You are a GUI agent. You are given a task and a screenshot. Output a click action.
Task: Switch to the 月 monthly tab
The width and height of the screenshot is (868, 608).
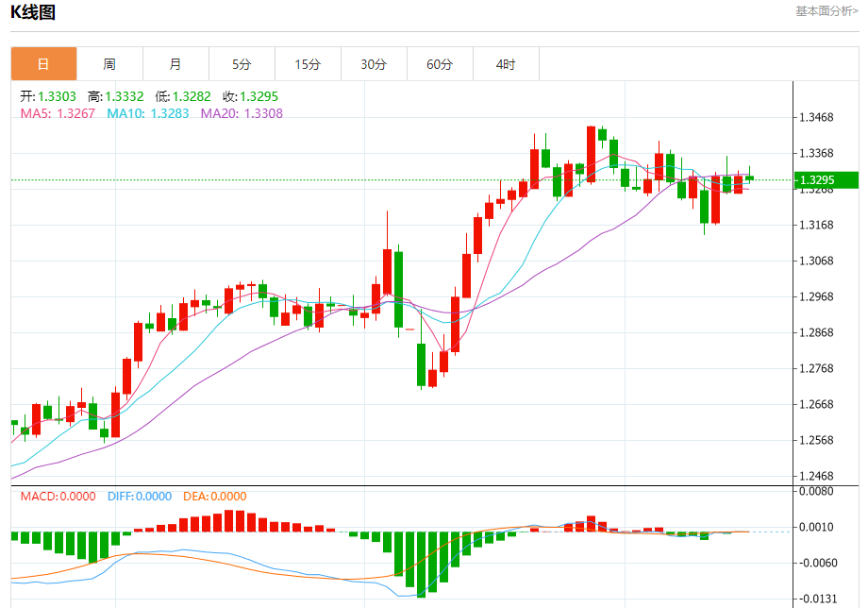point(175,64)
